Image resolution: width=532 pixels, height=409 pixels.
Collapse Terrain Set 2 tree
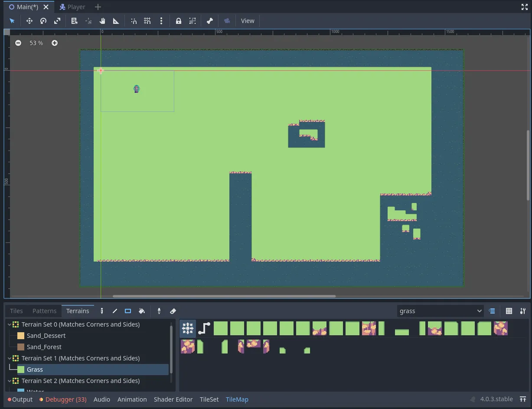tap(10, 381)
